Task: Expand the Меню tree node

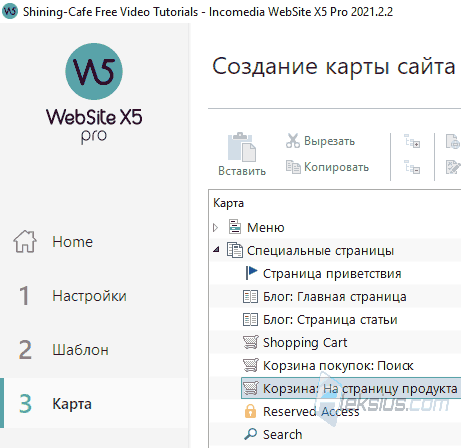Action: [216, 228]
